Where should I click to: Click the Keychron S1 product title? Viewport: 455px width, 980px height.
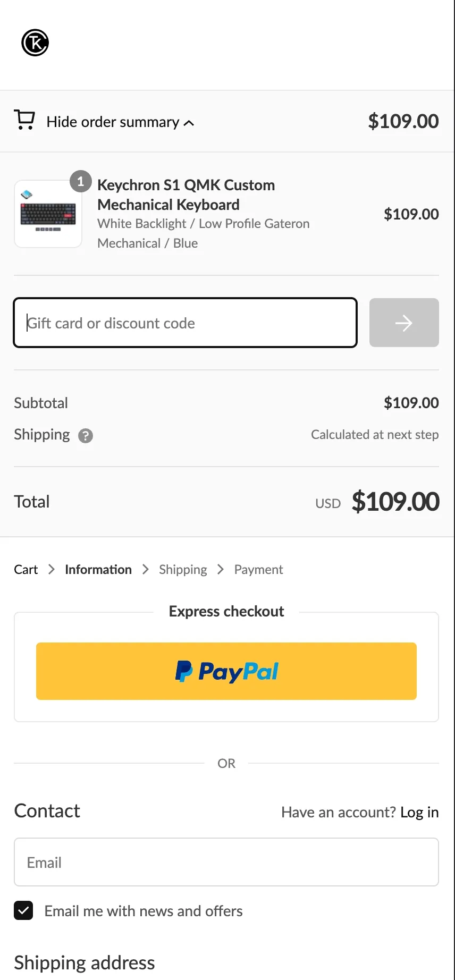point(186,195)
